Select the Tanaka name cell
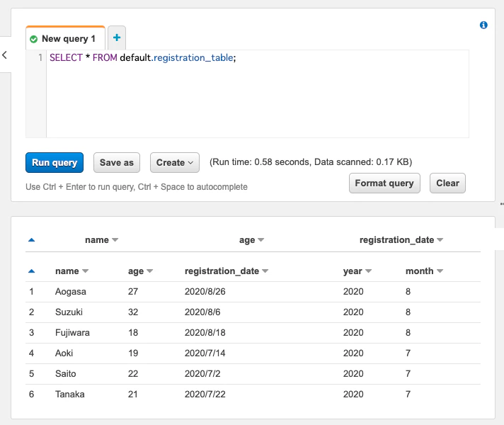The image size is (504, 425). tap(70, 395)
